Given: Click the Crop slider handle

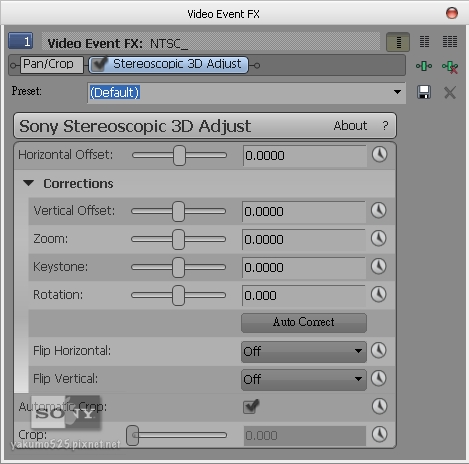Looking at the screenshot, I should click(133, 435).
